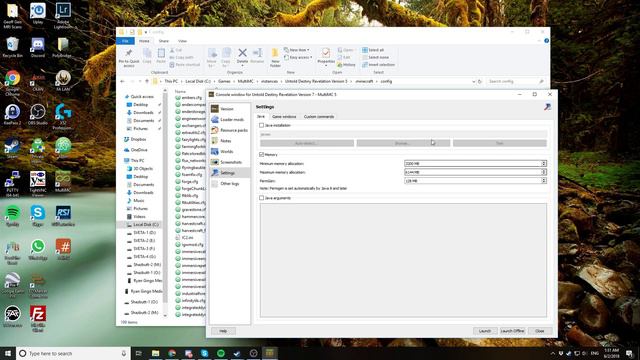Open the Loader mods page
The width and height of the screenshot is (640, 360).
tap(229, 120)
